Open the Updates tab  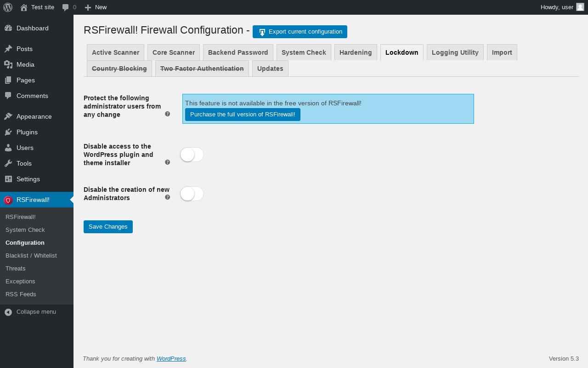point(270,69)
